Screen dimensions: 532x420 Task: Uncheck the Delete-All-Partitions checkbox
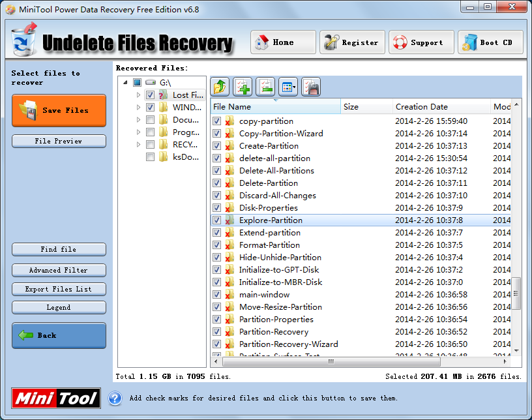pos(217,171)
